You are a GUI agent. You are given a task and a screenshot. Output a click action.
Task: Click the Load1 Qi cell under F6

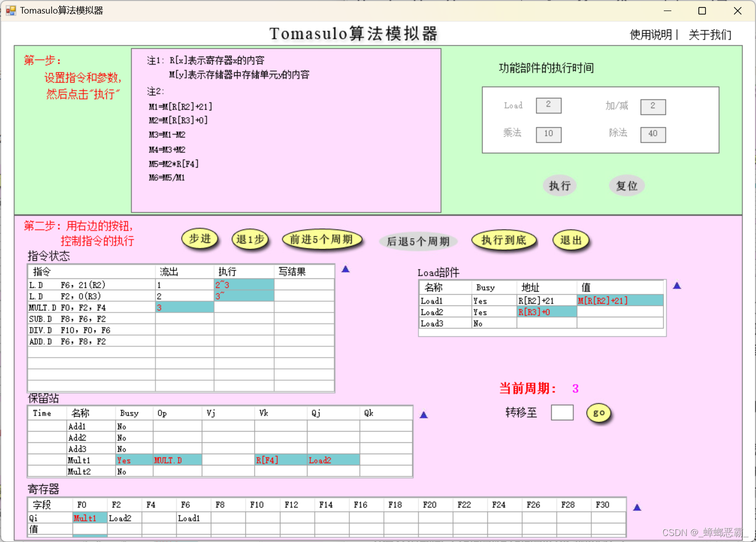pos(193,518)
